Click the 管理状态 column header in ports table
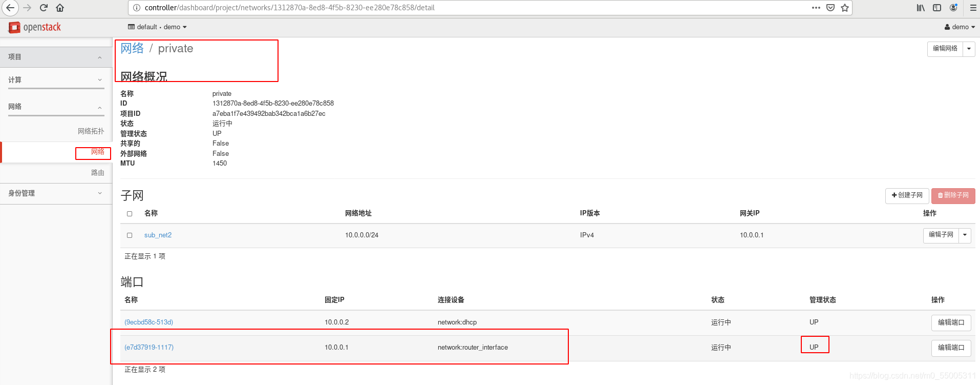980x385 pixels. tap(822, 300)
